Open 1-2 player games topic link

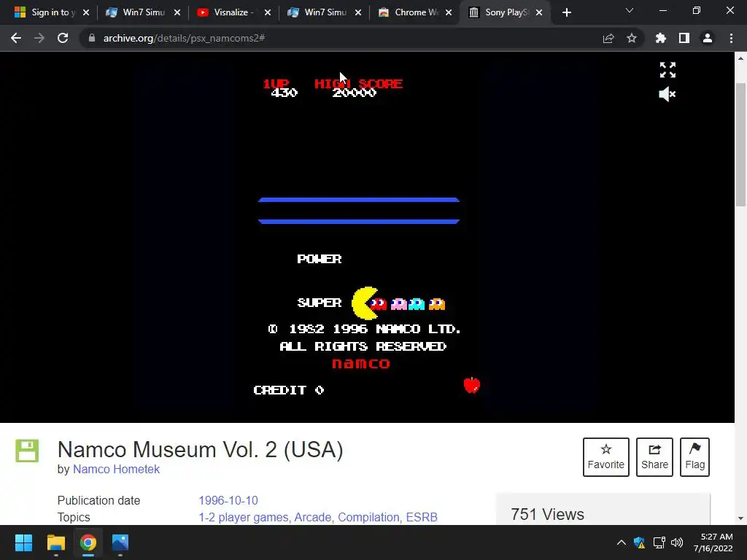click(244, 517)
